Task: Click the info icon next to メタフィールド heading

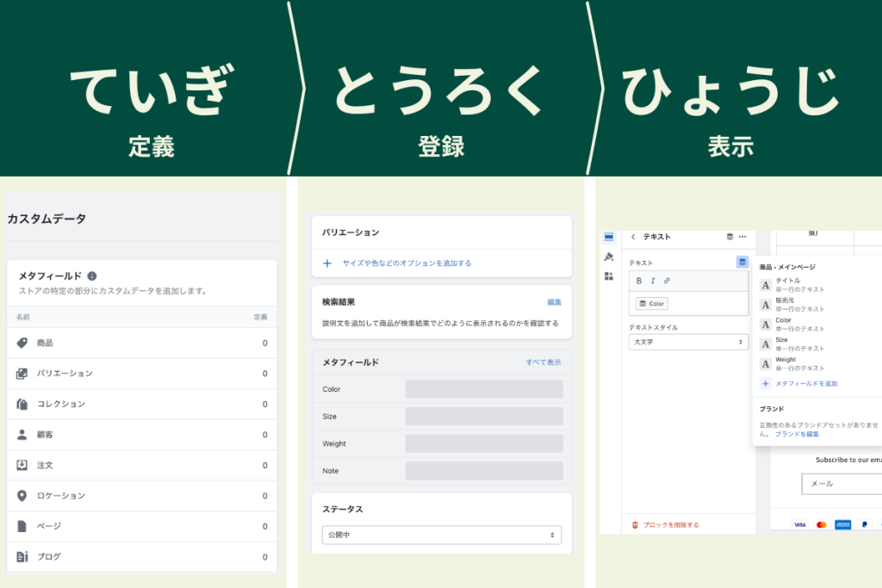Action: (91, 275)
